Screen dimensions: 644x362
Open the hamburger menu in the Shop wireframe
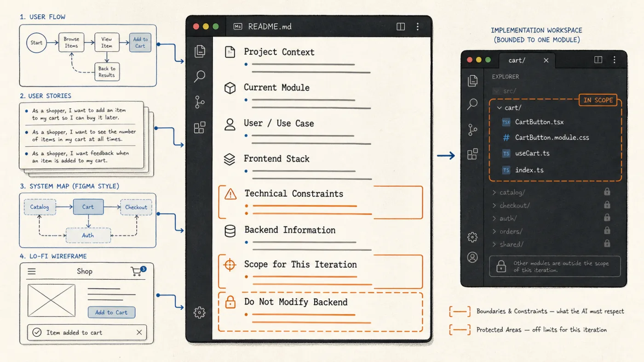tap(32, 271)
